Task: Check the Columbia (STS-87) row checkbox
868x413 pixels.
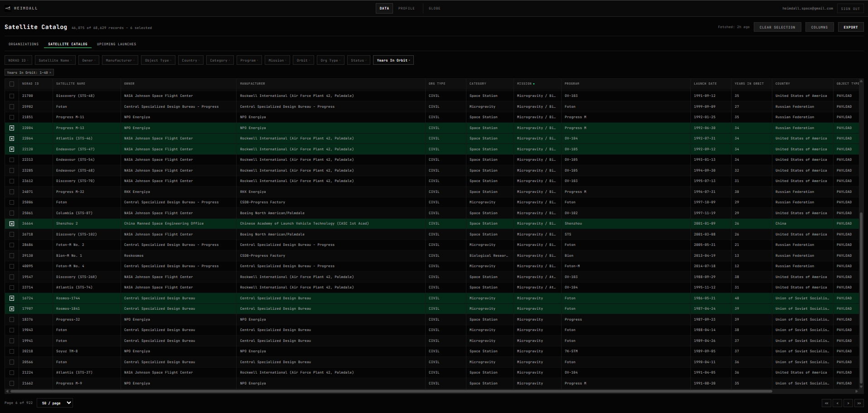Action: (12, 213)
